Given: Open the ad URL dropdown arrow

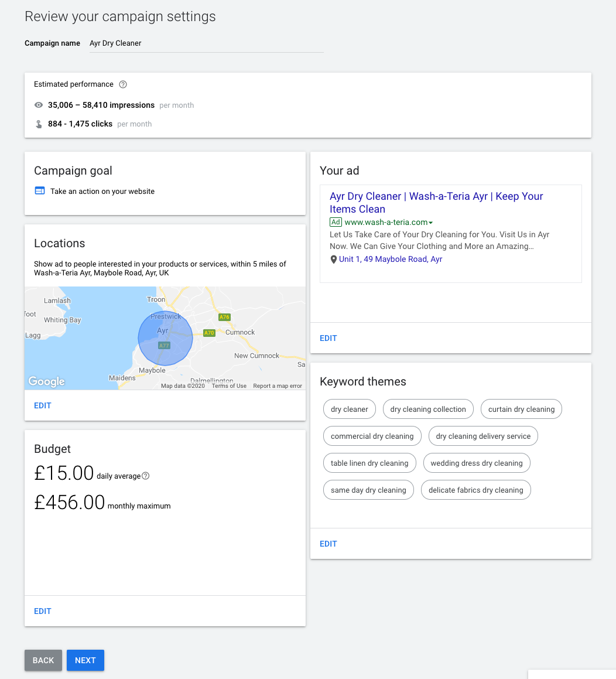Looking at the screenshot, I should pyautogui.click(x=431, y=223).
